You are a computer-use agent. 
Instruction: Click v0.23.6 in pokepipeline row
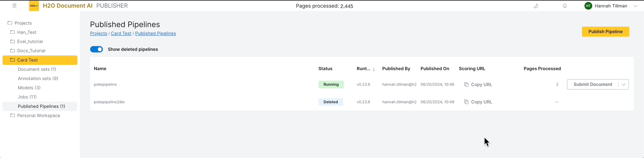coord(363,84)
